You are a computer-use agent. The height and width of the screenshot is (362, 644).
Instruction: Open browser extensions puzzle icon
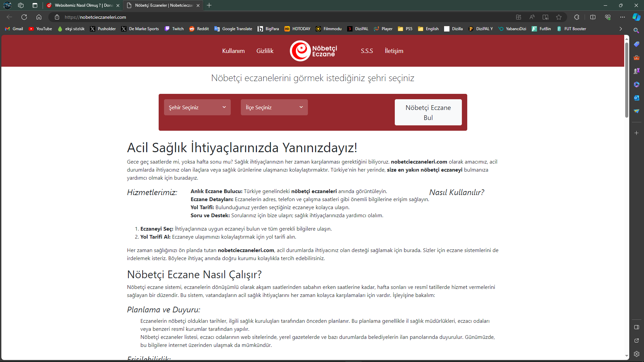coord(577,17)
